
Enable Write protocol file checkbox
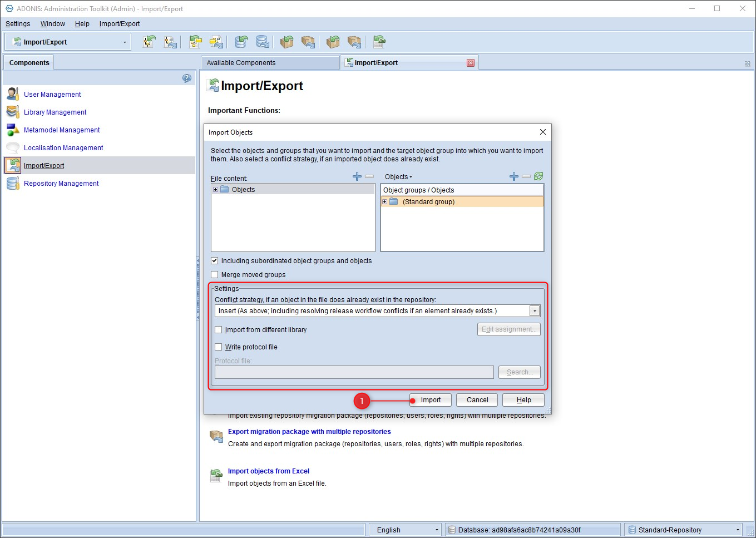219,347
